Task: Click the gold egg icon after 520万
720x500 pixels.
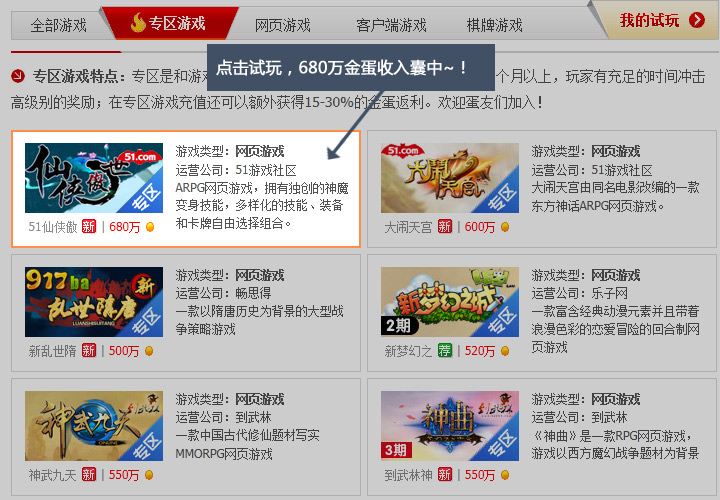Action: (505, 351)
